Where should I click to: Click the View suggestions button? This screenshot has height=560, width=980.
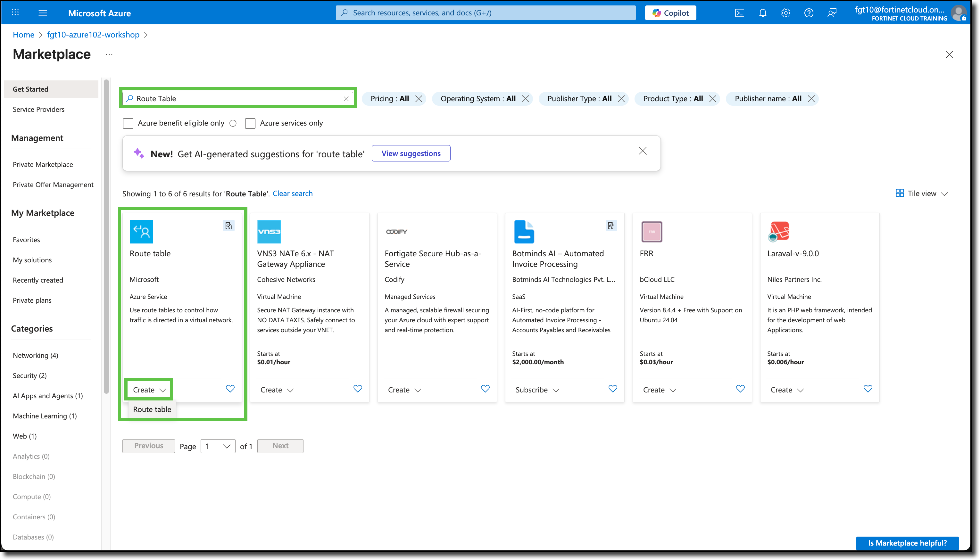tap(411, 153)
